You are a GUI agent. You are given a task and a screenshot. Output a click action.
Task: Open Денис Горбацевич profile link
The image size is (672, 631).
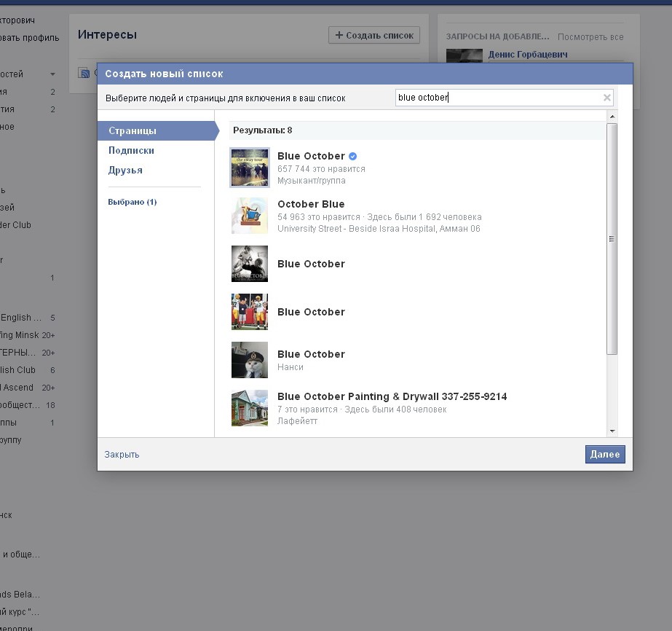pos(528,55)
